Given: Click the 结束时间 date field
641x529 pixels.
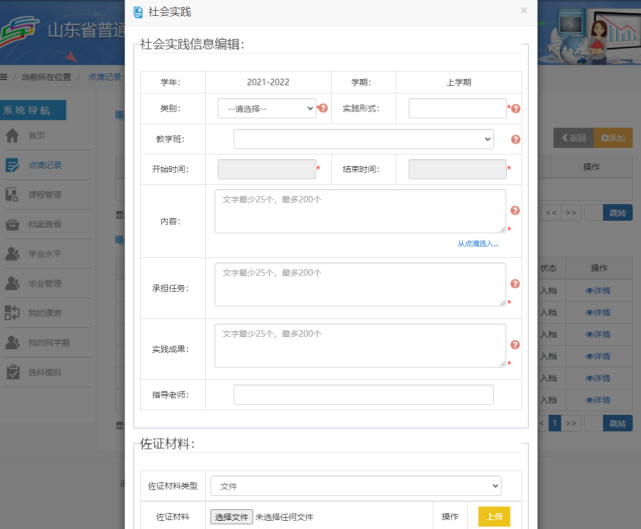Looking at the screenshot, I should (x=457, y=170).
